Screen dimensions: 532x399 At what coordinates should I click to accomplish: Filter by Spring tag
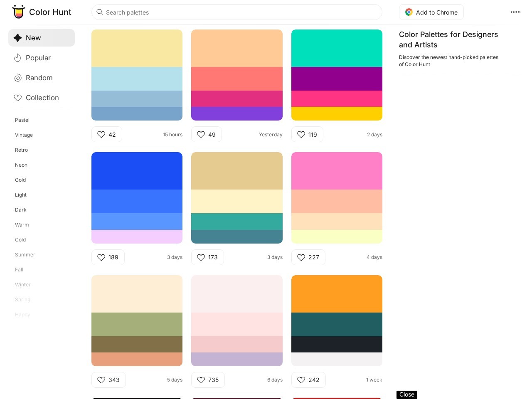[23, 300]
